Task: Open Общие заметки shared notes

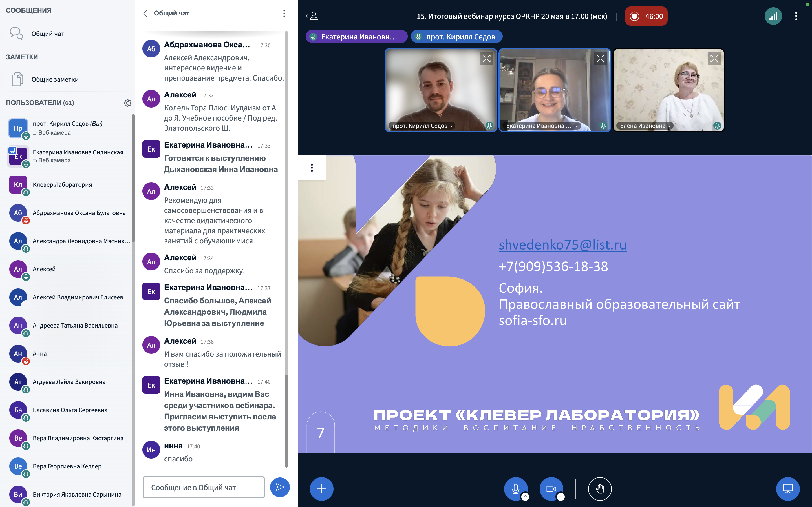Action: click(x=55, y=79)
